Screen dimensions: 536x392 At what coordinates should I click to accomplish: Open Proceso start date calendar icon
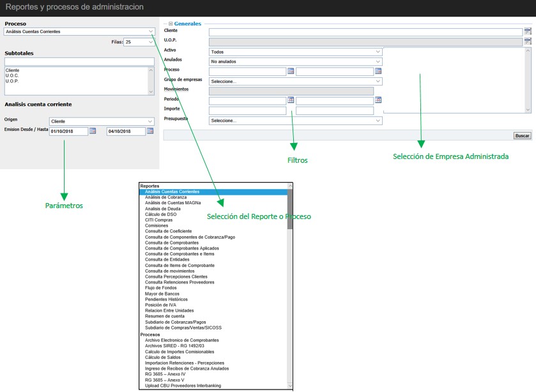point(291,71)
